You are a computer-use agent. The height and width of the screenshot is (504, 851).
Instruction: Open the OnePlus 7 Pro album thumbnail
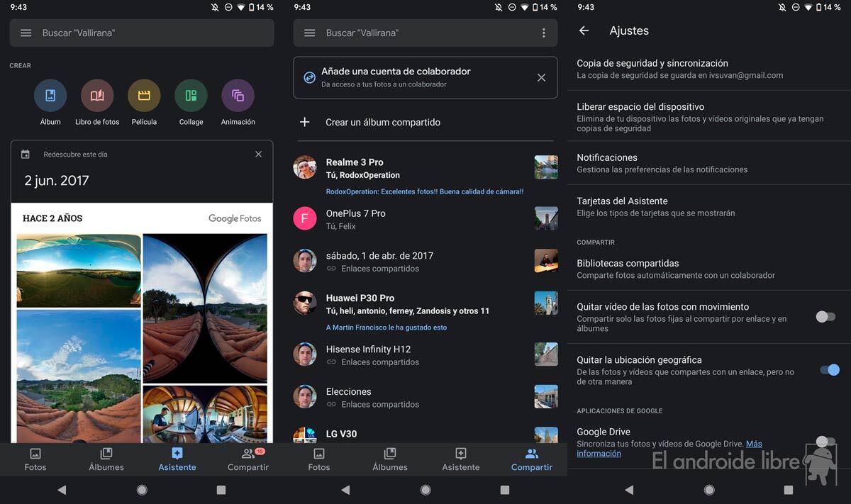(x=546, y=218)
